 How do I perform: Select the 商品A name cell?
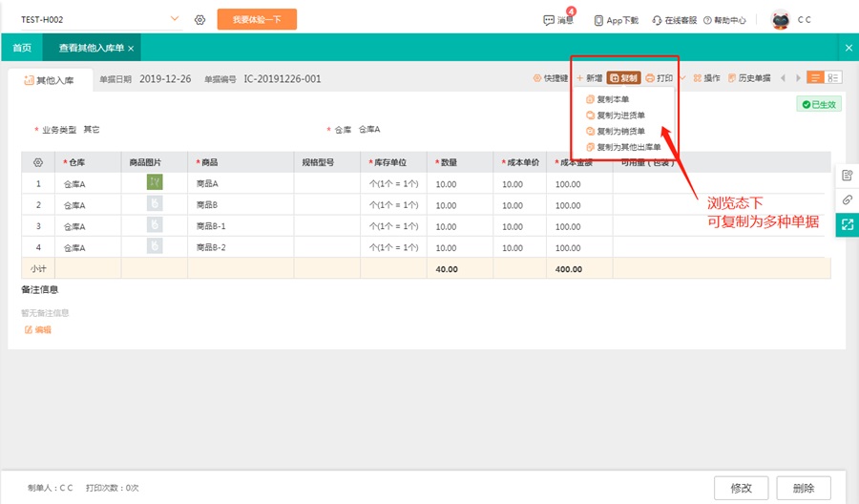241,183
